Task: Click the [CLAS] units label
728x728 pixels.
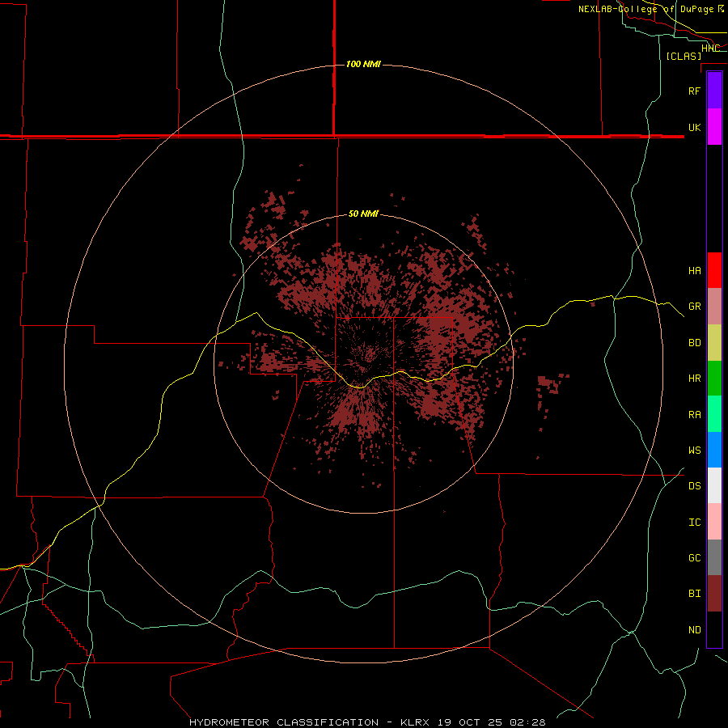Action: coord(684,57)
